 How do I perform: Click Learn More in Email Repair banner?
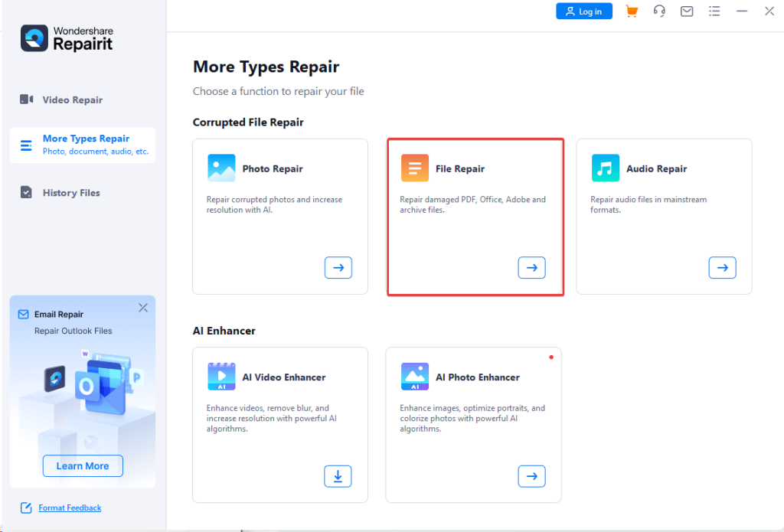coord(83,465)
